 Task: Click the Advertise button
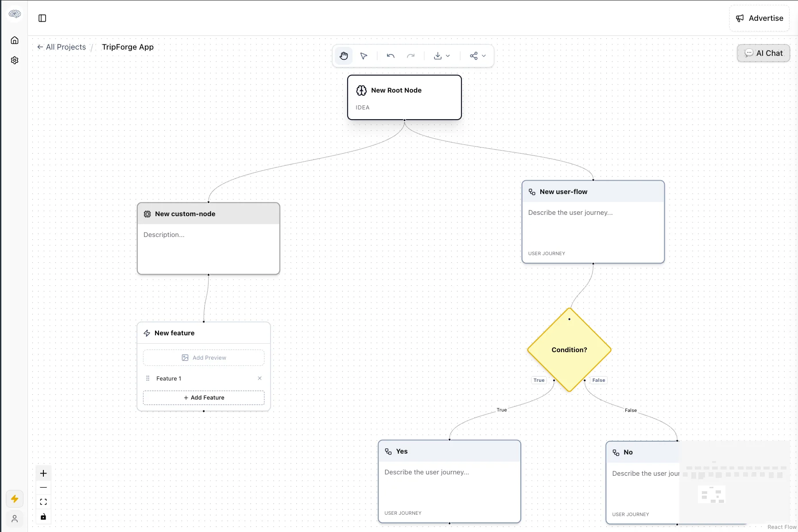tap(759, 18)
